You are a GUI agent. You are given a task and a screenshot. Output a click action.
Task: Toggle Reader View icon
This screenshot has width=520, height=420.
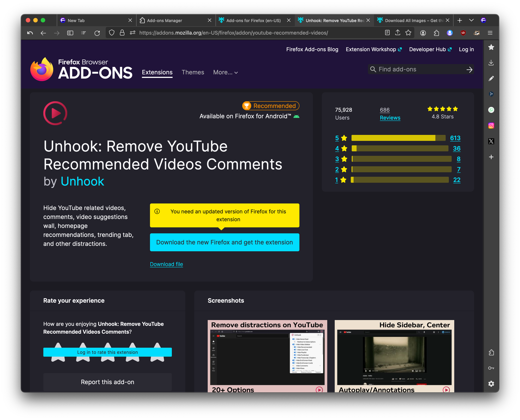387,33
